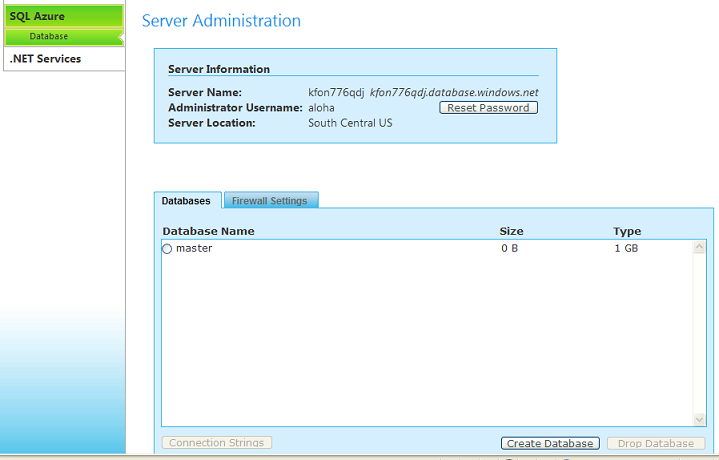Click the Drop Database button
719x460 pixels.
(656, 443)
